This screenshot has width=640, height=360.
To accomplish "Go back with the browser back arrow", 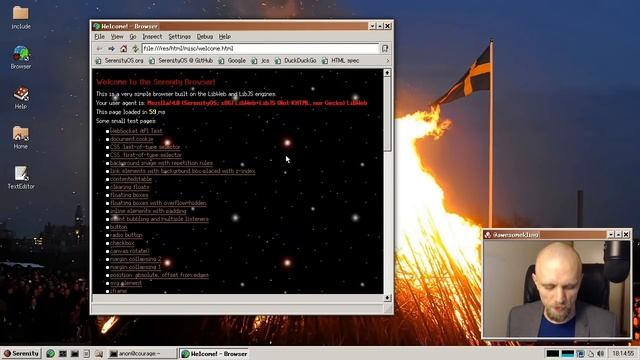I will (100, 49).
